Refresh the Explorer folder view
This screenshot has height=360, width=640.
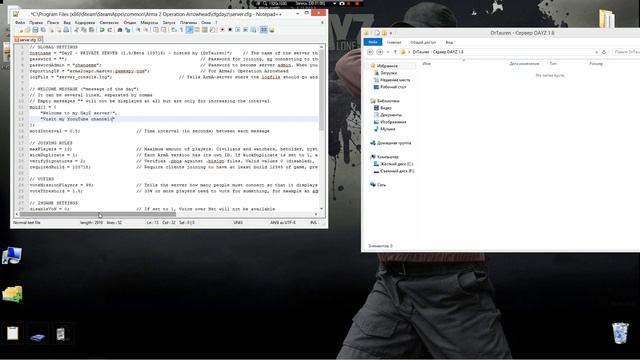click(x=604, y=52)
